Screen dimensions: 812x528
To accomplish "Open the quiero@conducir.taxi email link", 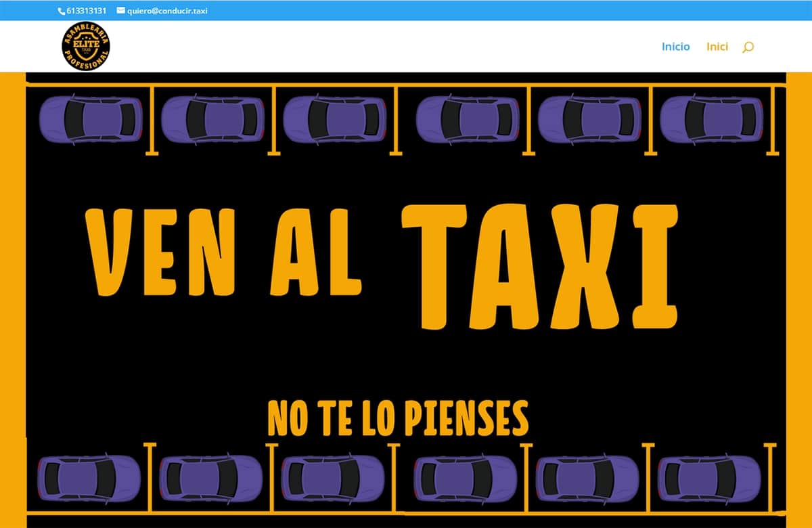I will (x=166, y=11).
